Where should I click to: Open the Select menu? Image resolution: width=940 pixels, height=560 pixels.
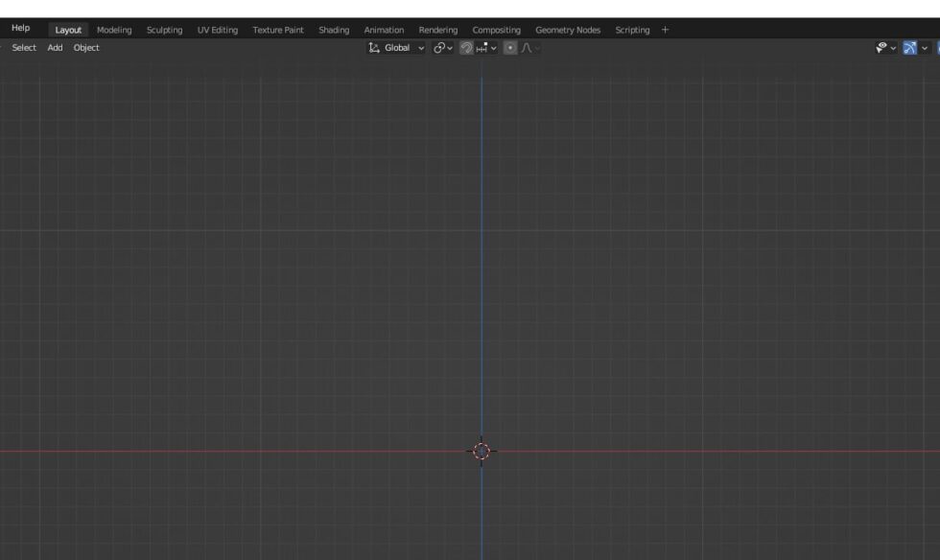click(x=24, y=47)
